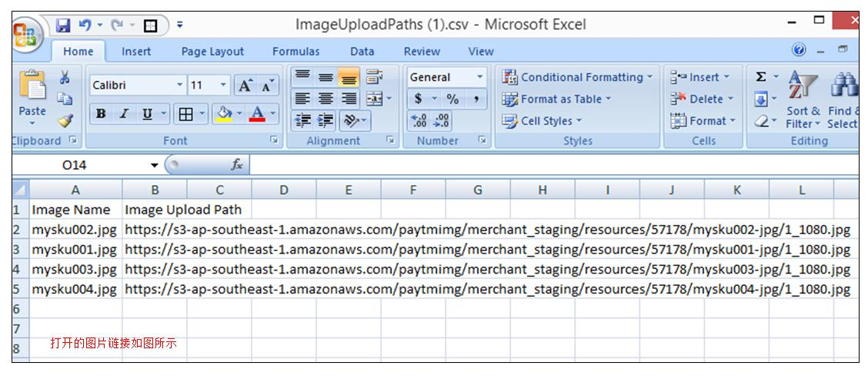Merge and center cells
Screen dimensions: 868x376
(375, 99)
